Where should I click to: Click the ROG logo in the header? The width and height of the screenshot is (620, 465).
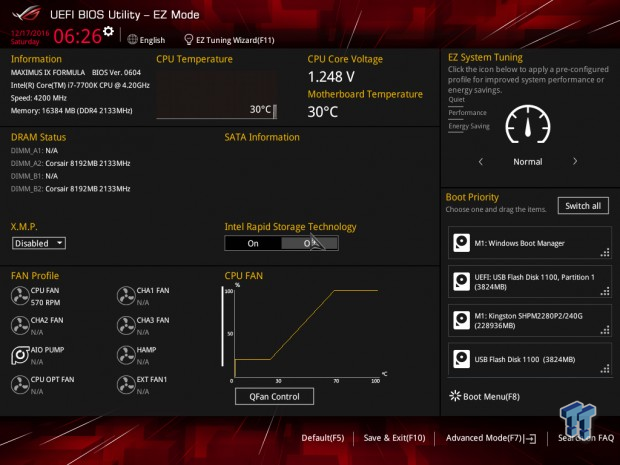point(27,13)
